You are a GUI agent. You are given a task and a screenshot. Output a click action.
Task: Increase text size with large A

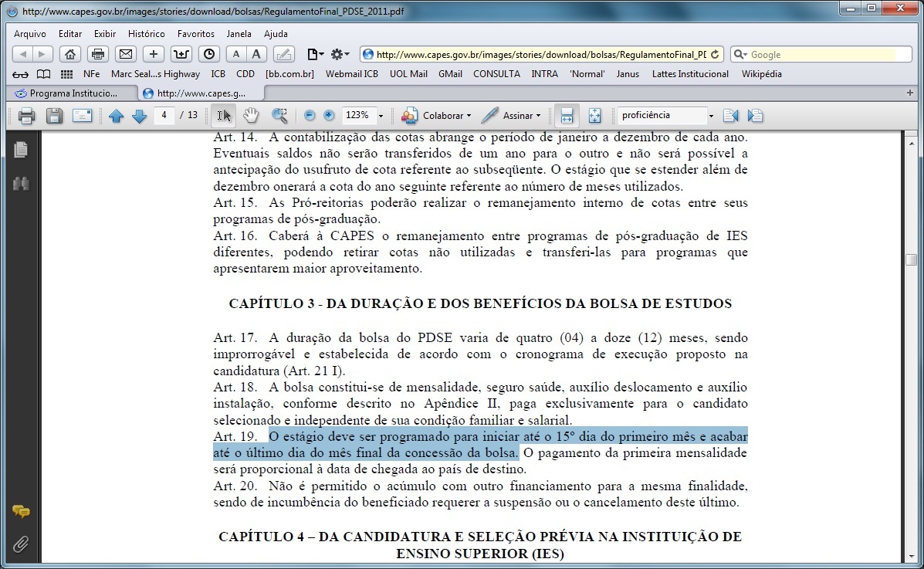(x=256, y=54)
